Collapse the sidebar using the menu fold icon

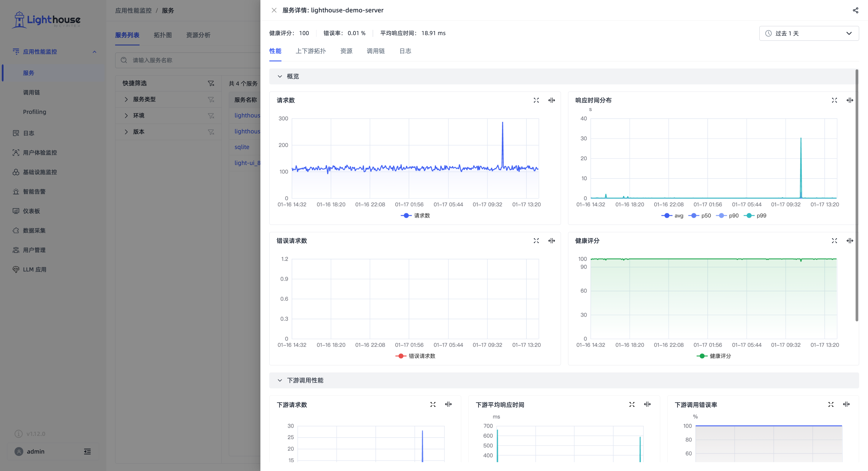click(87, 452)
